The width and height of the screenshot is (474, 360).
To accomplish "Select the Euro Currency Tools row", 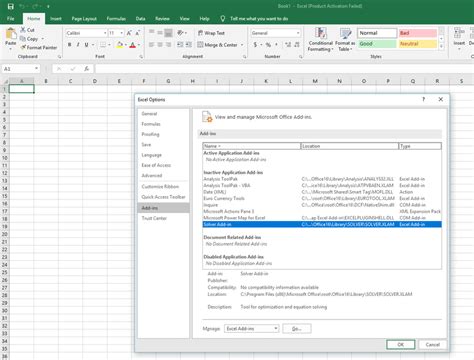I will pyautogui.click(x=322, y=198).
